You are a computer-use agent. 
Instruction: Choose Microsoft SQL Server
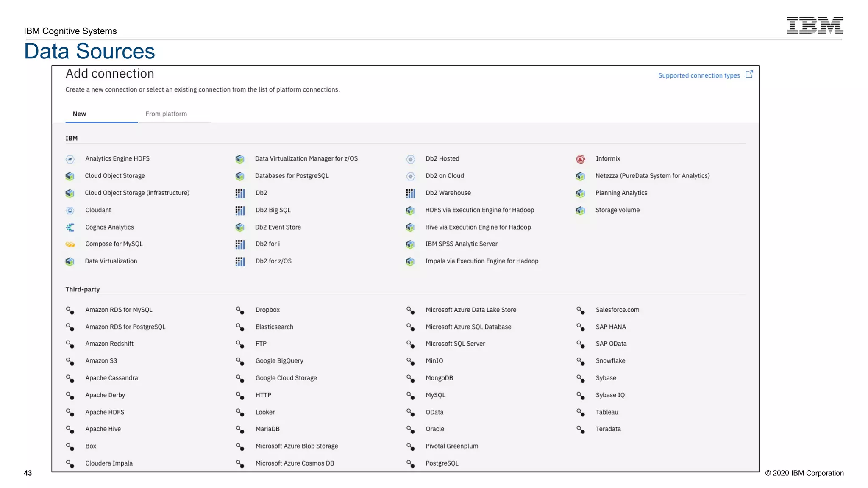(x=455, y=344)
